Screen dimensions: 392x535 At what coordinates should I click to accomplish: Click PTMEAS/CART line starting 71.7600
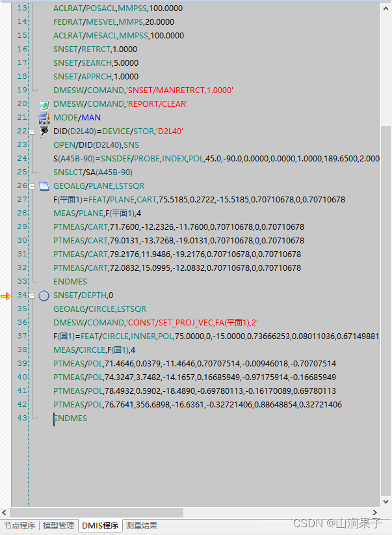point(179,227)
